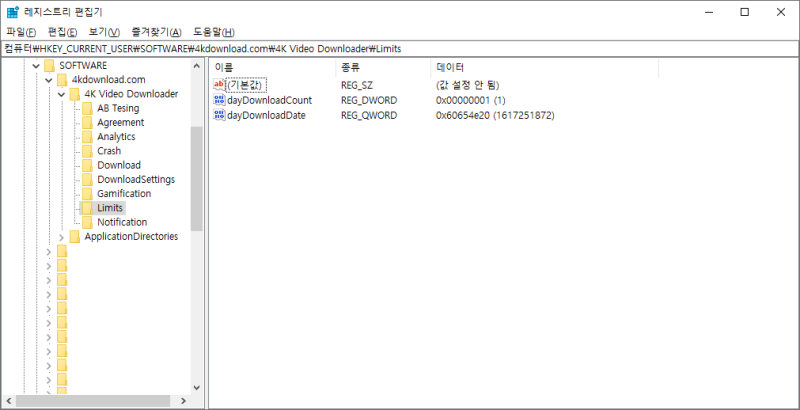800x410 pixels.
Task: Open the 편집(E) menu
Action: point(62,32)
